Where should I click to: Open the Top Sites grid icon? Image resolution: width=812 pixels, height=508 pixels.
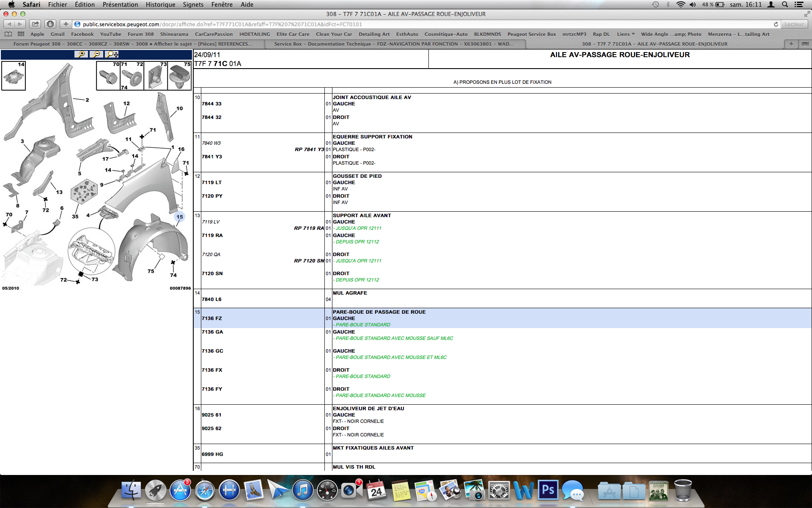[21, 34]
